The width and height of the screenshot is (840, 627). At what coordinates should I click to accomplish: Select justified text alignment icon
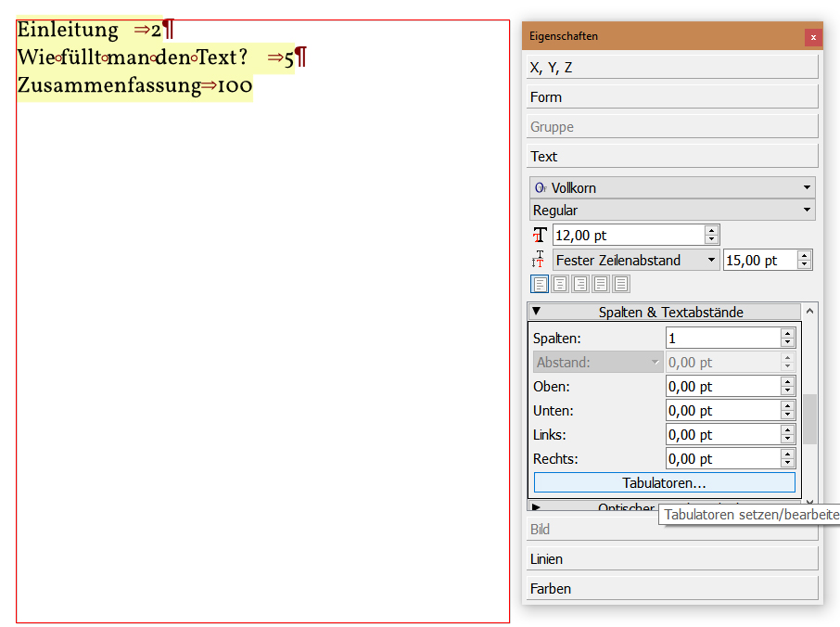pos(601,285)
